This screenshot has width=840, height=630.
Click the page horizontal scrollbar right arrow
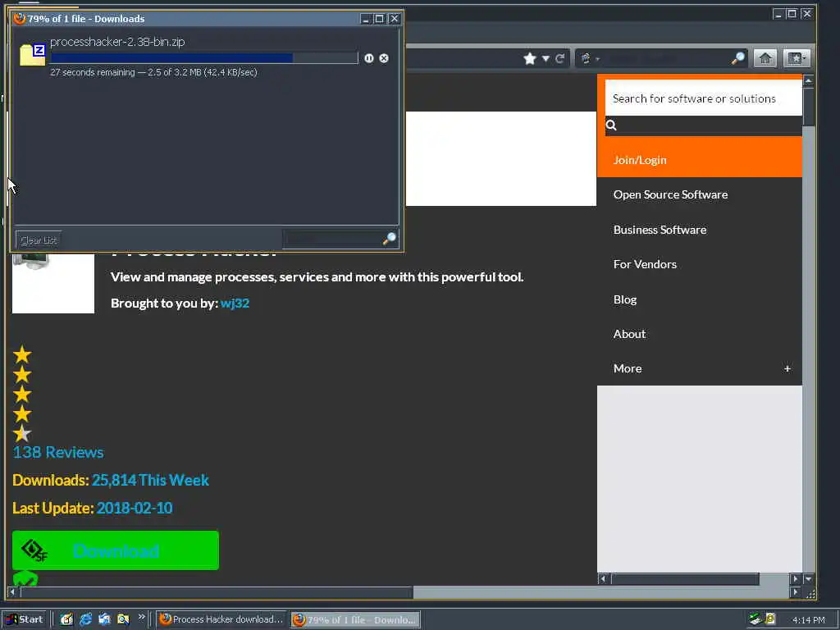795,592
